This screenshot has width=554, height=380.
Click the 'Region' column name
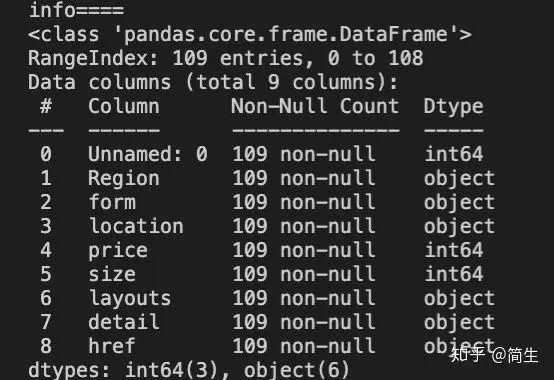[x=124, y=179]
